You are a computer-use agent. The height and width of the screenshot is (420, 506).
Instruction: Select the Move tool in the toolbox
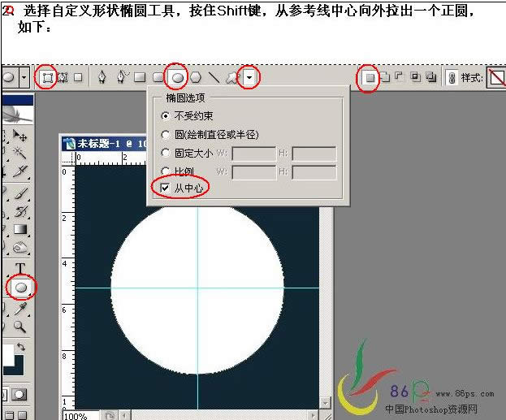pos(21,135)
